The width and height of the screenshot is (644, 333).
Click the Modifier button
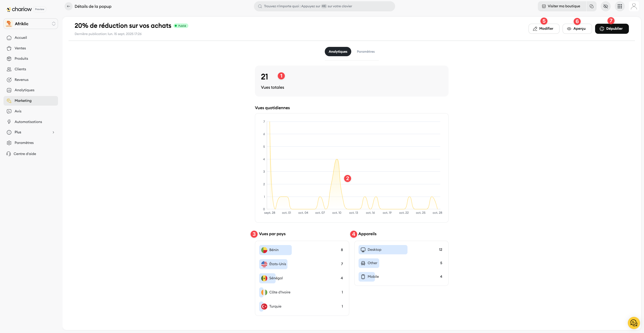(x=544, y=29)
